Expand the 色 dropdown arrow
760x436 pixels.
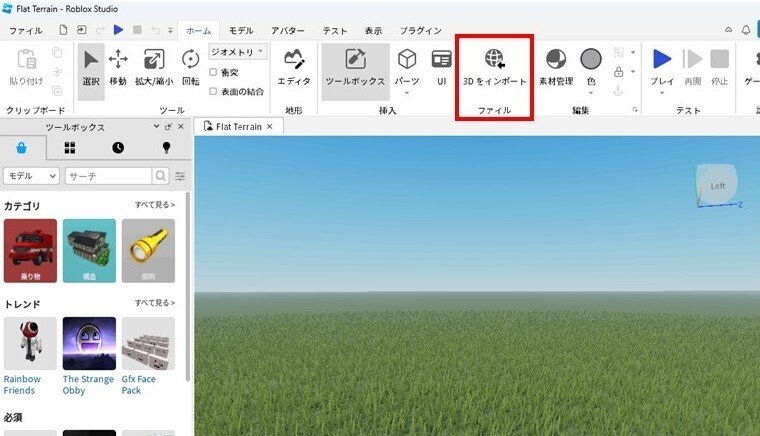(591, 93)
